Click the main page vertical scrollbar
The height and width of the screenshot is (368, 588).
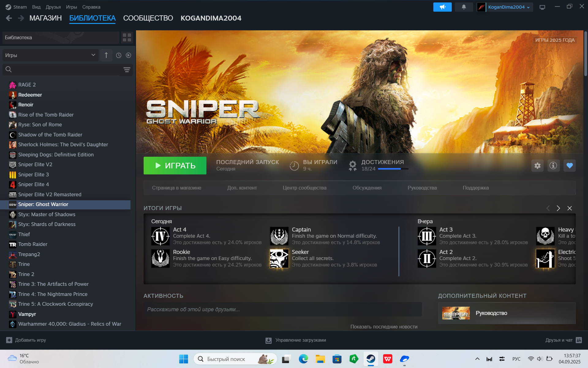[x=586, y=54]
